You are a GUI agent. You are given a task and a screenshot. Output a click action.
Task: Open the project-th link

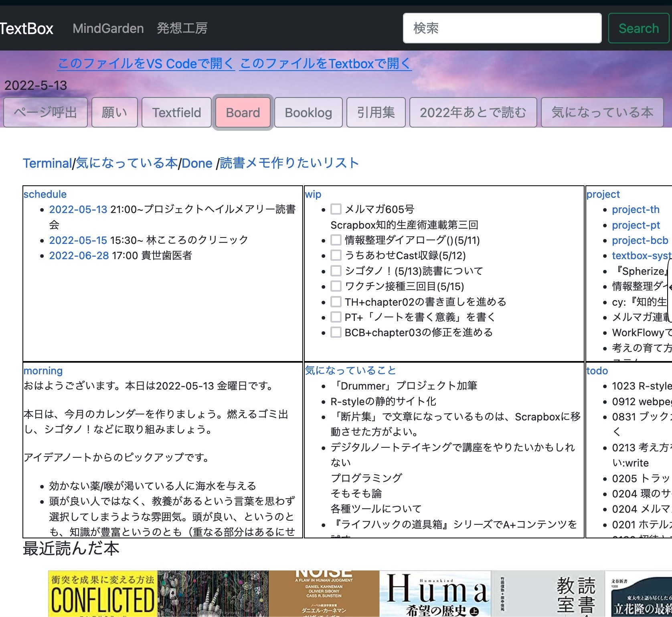pos(636,209)
